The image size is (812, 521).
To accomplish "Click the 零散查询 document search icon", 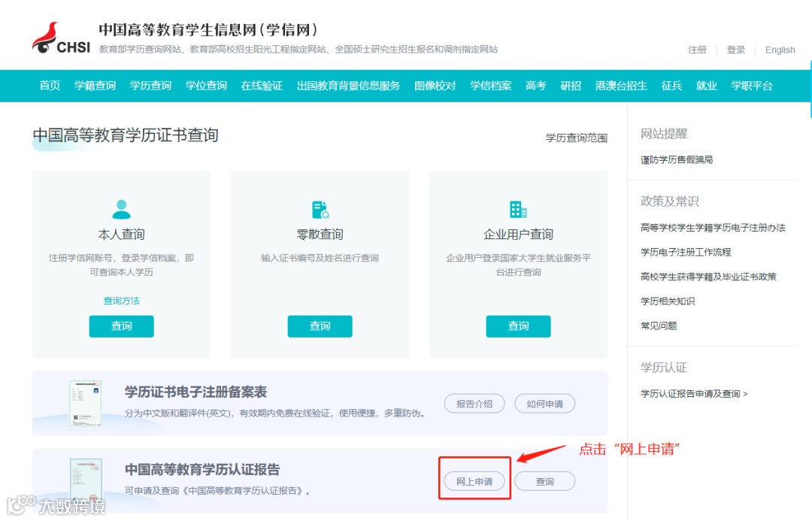I will coord(320,210).
